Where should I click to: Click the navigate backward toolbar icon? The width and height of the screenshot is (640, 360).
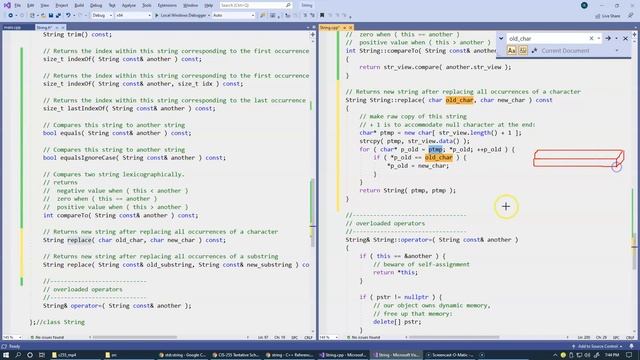[10, 16]
